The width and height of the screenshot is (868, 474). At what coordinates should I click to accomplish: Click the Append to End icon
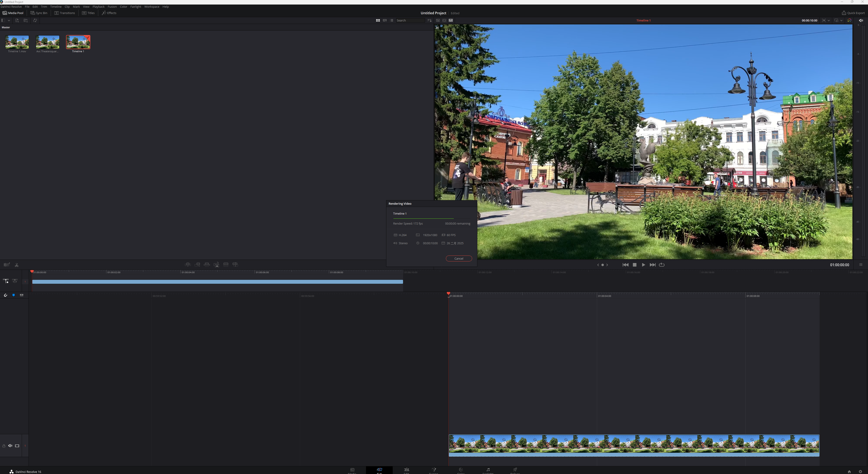pyautogui.click(x=197, y=265)
